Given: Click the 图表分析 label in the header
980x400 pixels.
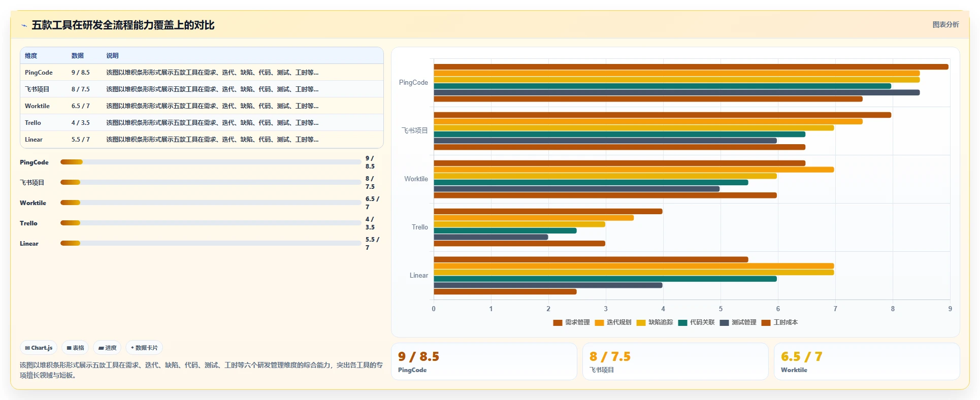Looking at the screenshot, I should (x=945, y=24).
